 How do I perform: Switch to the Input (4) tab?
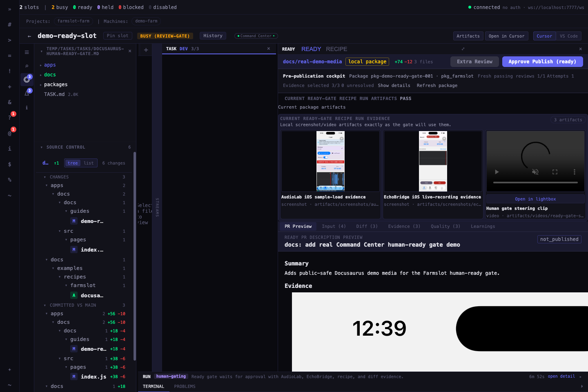pos(334,226)
